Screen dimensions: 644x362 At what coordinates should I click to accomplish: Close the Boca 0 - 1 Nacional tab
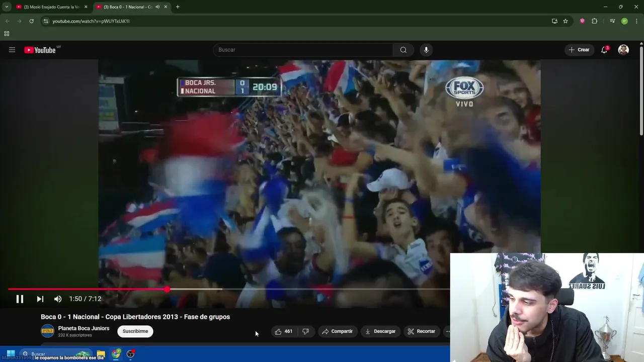(166, 7)
